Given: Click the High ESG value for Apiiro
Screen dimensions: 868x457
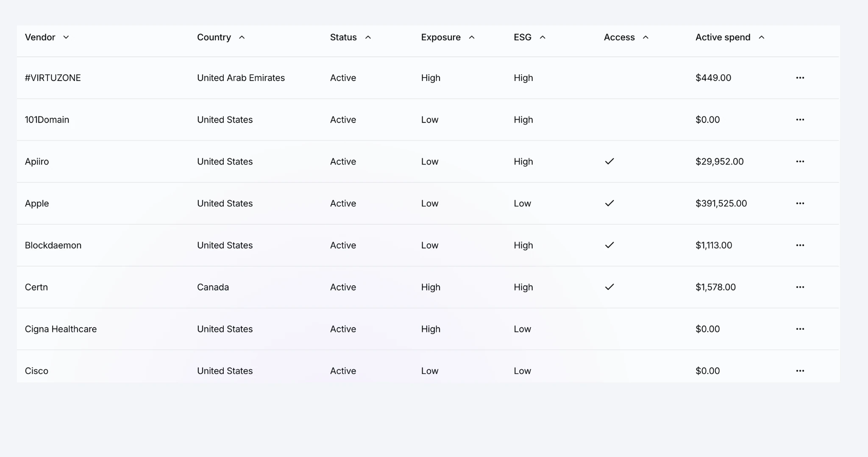Looking at the screenshot, I should tap(523, 162).
